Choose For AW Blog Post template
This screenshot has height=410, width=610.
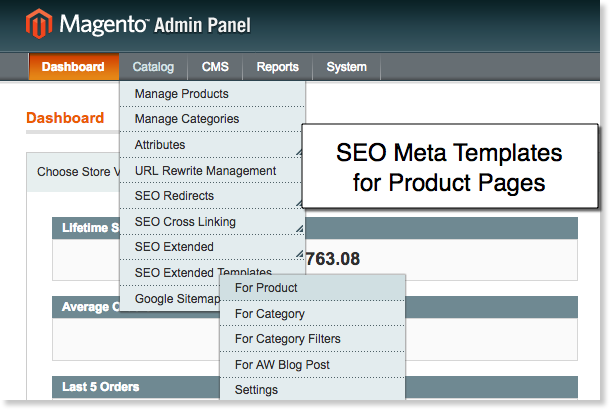click(x=312, y=365)
